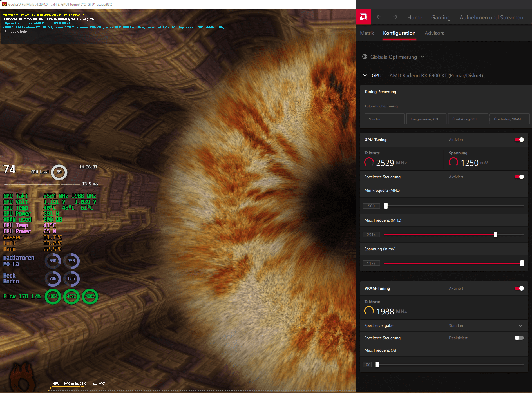Click the globe icon by Globale Optimierung

tap(365, 57)
